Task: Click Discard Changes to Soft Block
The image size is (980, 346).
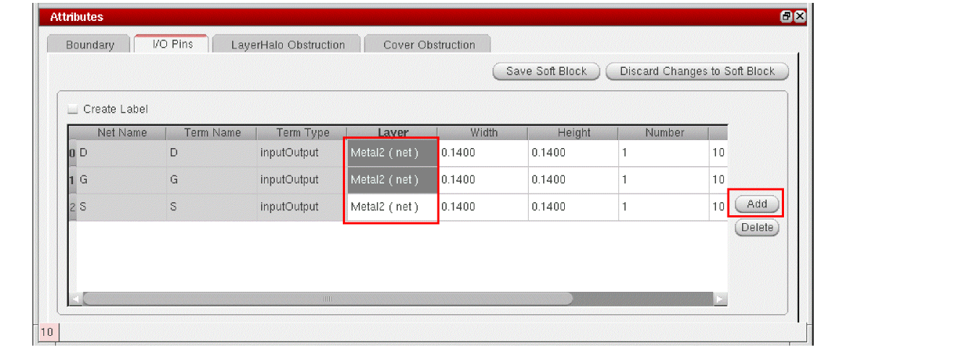Action: 697,72
